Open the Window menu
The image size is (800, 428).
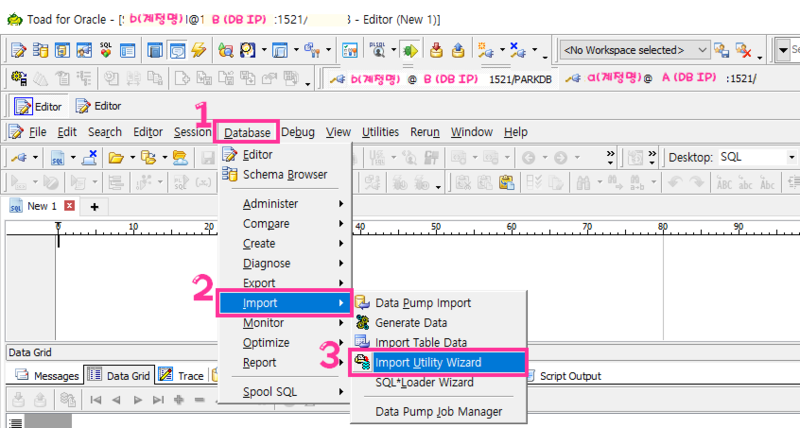pyautogui.click(x=471, y=132)
